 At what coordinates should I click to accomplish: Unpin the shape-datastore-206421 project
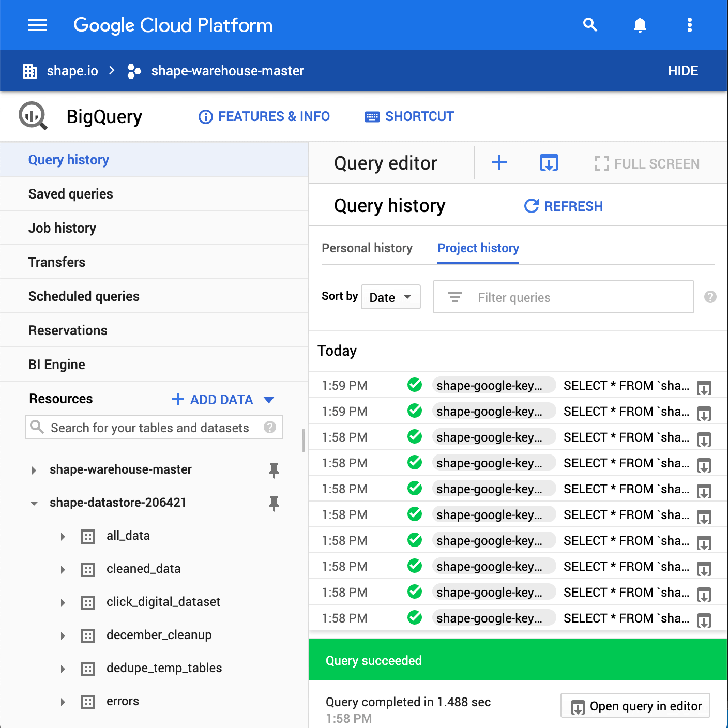[274, 503]
